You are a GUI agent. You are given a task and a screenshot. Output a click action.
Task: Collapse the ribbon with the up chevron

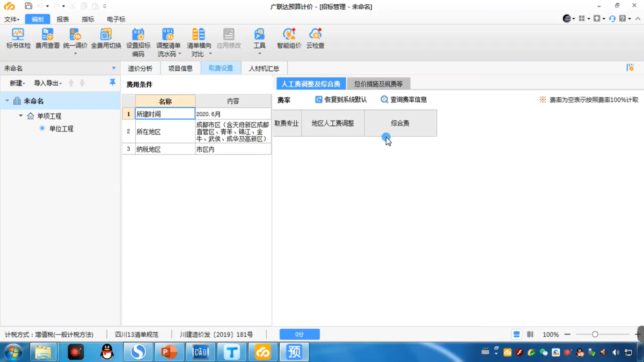638,19
